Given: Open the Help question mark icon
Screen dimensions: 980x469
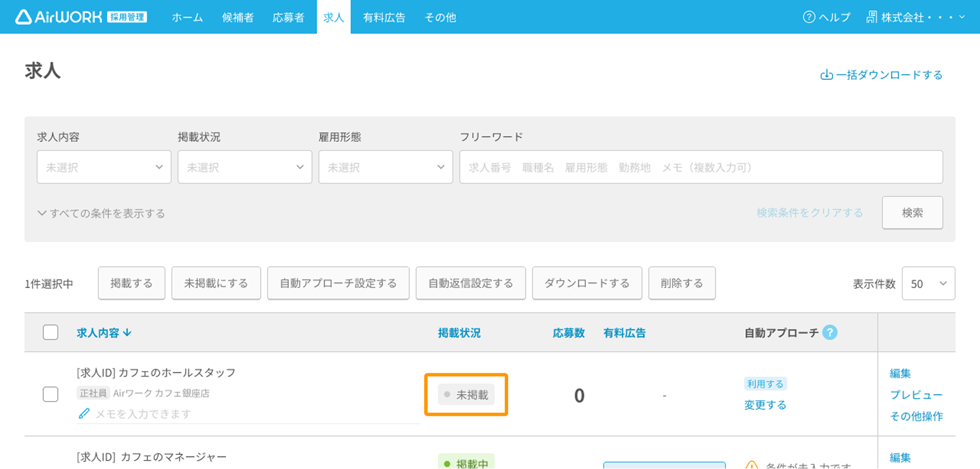Looking at the screenshot, I should [809, 17].
